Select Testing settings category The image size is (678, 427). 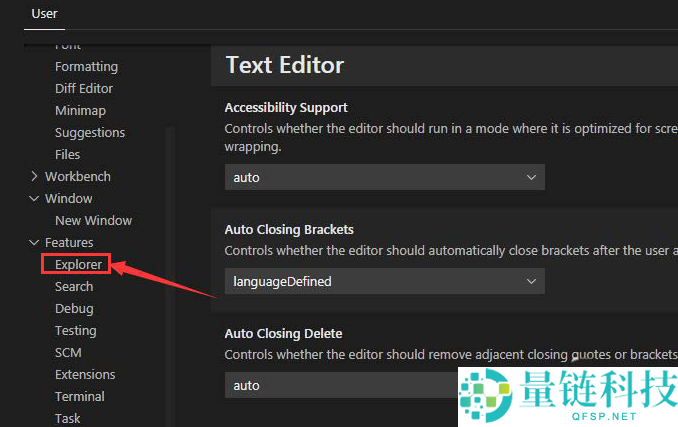tap(76, 331)
